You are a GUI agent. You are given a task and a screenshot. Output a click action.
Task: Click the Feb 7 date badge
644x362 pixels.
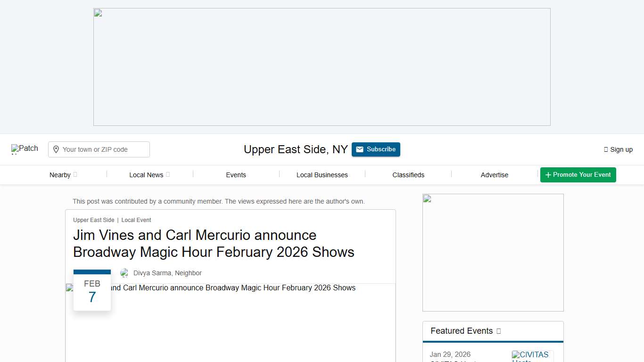click(x=92, y=291)
